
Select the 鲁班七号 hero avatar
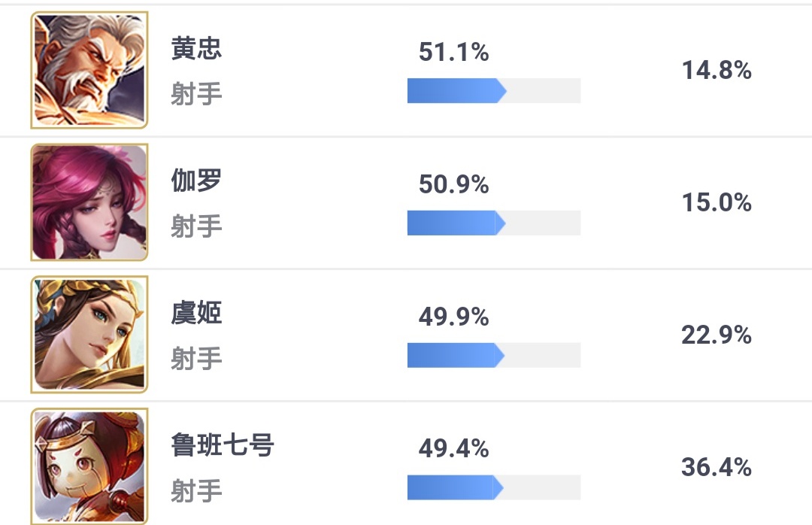[89, 466]
